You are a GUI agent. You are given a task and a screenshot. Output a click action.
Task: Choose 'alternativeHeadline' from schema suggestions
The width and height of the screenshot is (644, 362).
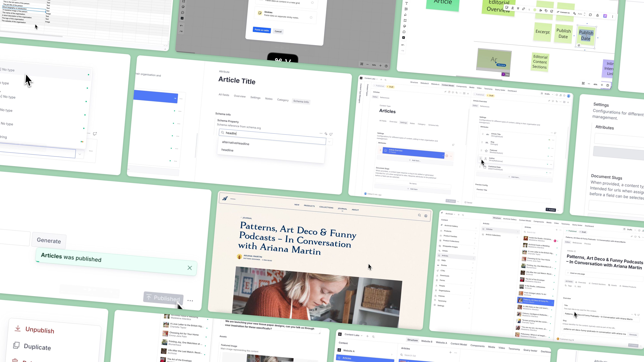[x=236, y=143]
